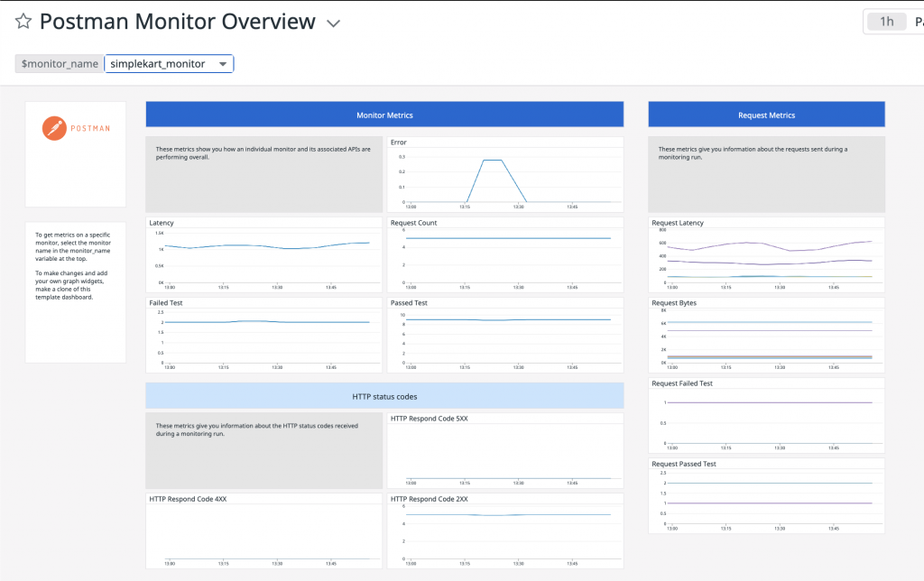This screenshot has height=581, width=924.
Task: Open the Request Passed Test graph widget
Action: pos(767,495)
